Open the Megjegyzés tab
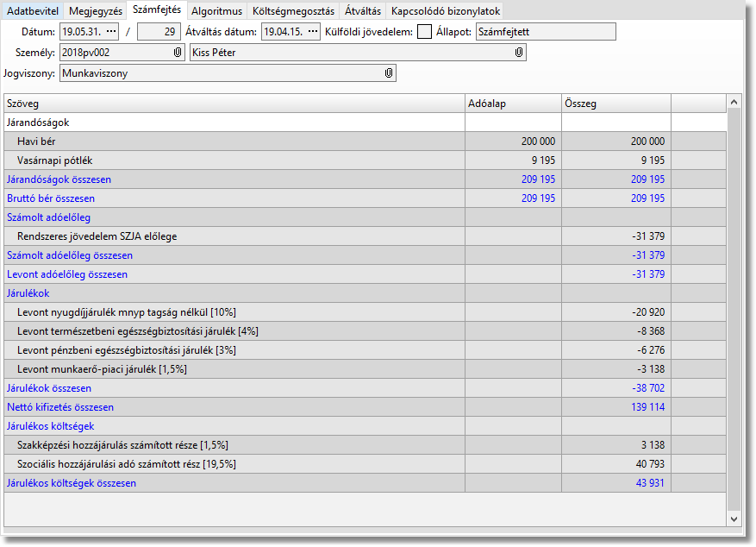Image resolution: width=756 pixels, height=547 pixels. (x=95, y=11)
